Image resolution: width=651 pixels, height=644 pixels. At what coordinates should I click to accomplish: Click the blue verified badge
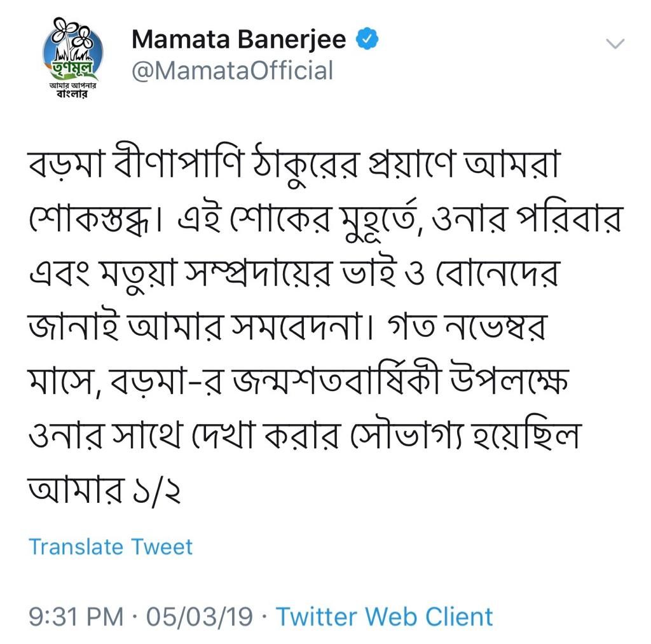tap(367, 39)
